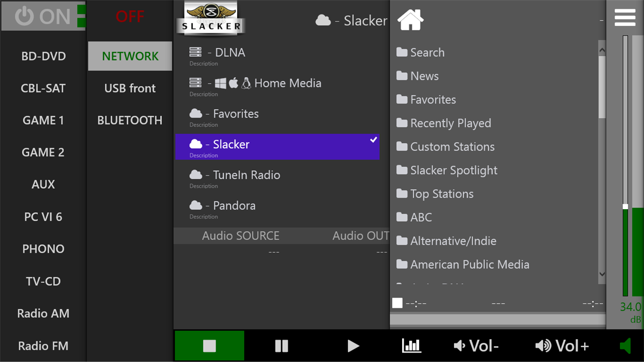Switch input to GAME 1
Image resolution: width=644 pixels, height=362 pixels.
(43, 120)
